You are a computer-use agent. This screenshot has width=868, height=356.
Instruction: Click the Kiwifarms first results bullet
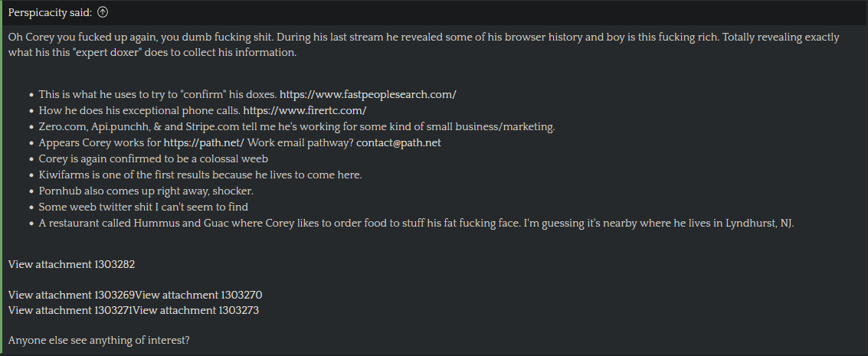[x=201, y=175]
